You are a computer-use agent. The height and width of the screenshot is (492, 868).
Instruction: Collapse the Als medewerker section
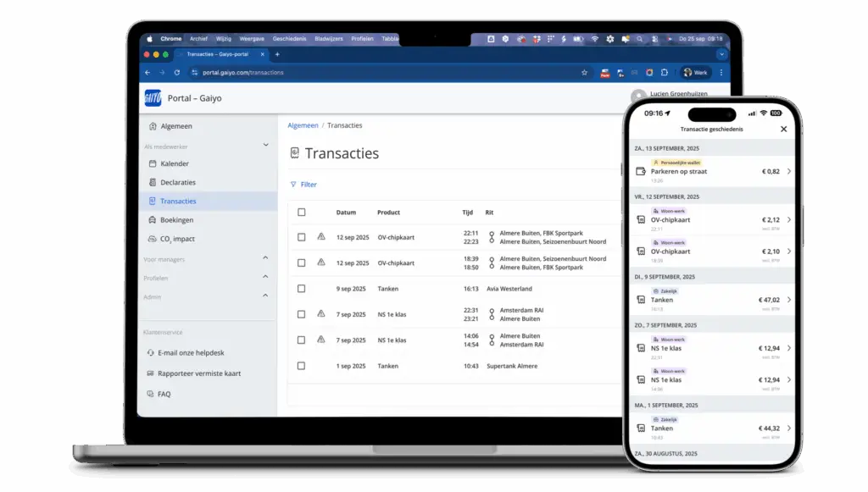[x=265, y=146]
